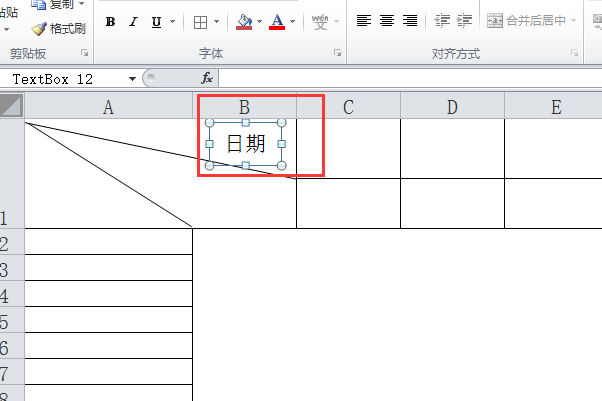Screen dimensions: 602x401
Task: Apply fill color with paint bucket
Action: [x=244, y=22]
